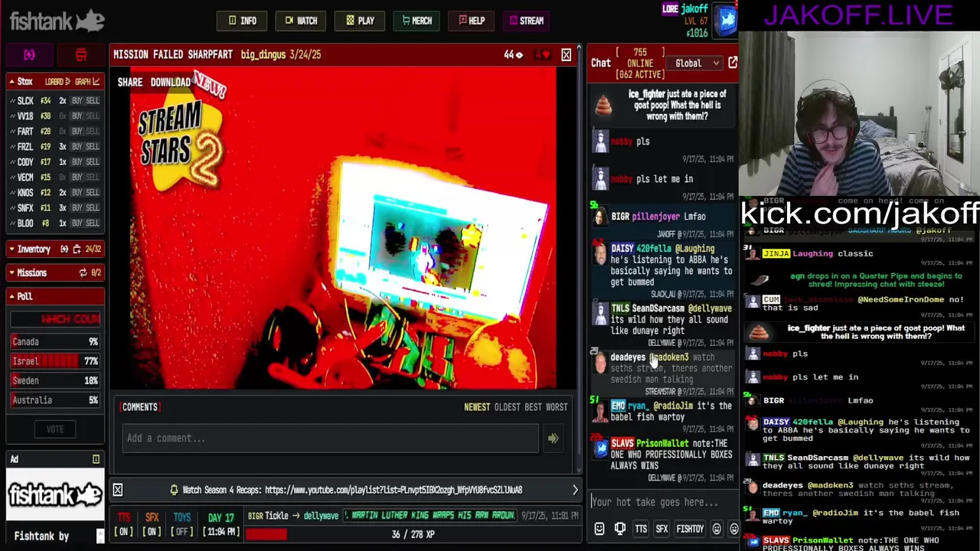This screenshot has width=980, height=551.
Task: Buy SLCK stock
Action: click(77, 101)
